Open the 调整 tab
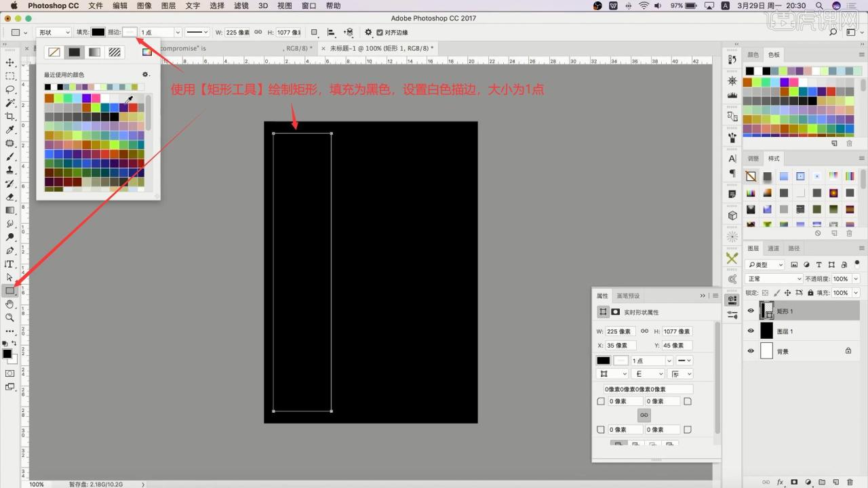The width and height of the screenshot is (868, 488). point(753,159)
